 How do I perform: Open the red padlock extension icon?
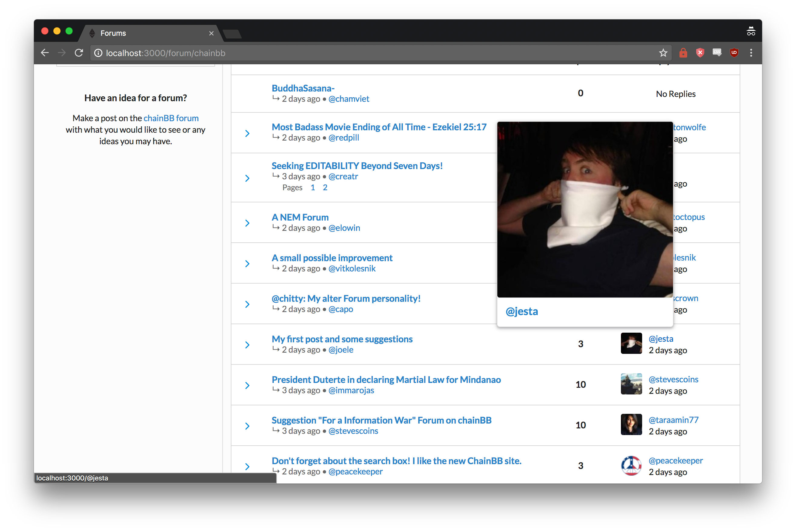[683, 53]
